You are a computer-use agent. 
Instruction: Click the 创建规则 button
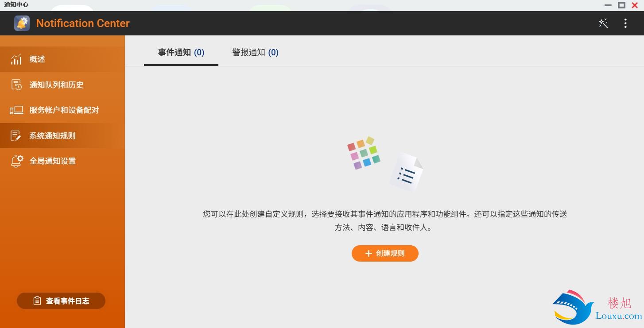click(385, 254)
